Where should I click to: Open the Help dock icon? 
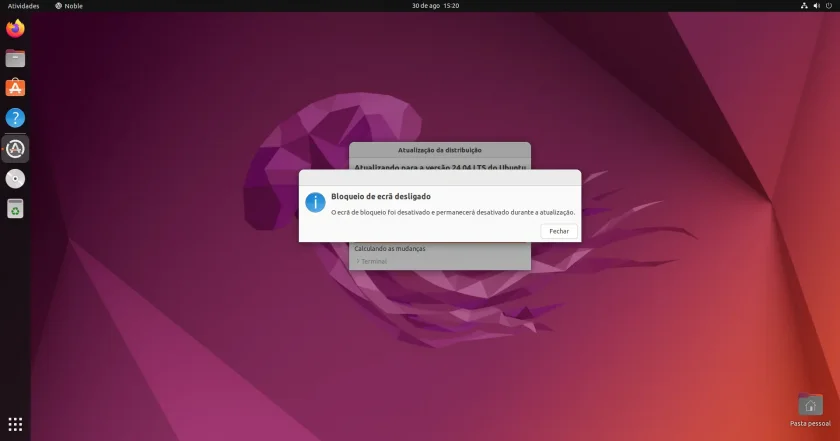point(15,118)
